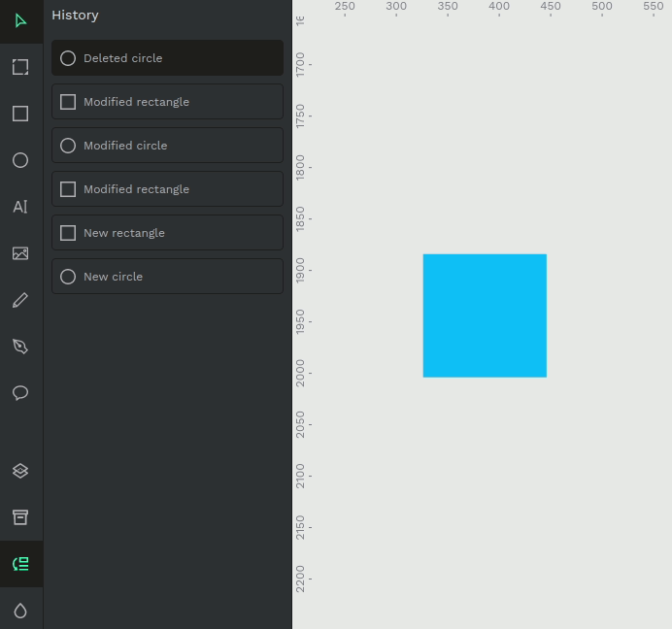Click 'Modified rectangle' entry above New rectangle

pyautogui.click(x=167, y=189)
